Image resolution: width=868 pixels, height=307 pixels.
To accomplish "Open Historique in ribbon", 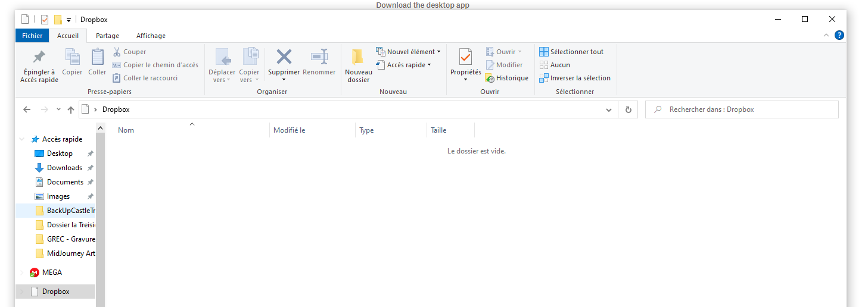I will [506, 78].
